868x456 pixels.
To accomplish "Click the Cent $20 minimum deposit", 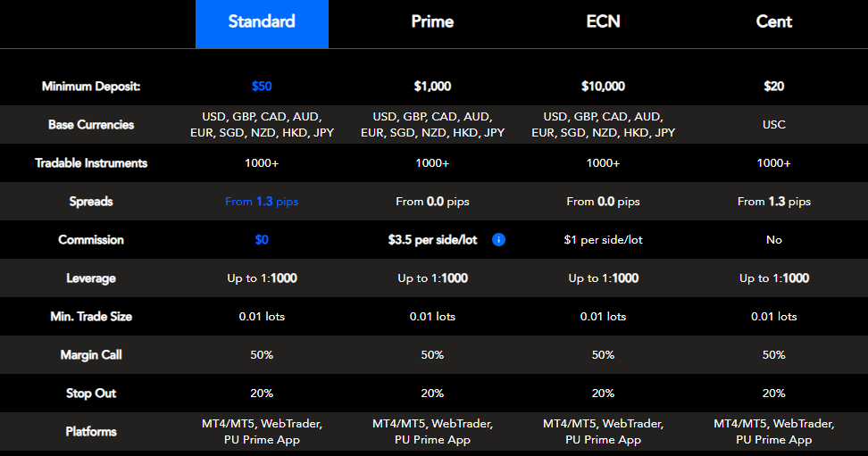I will point(774,87).
